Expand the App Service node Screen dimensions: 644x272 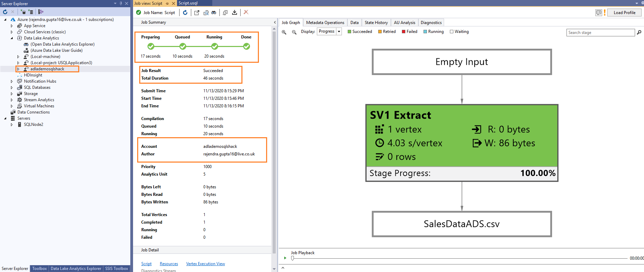pos(12,26)
